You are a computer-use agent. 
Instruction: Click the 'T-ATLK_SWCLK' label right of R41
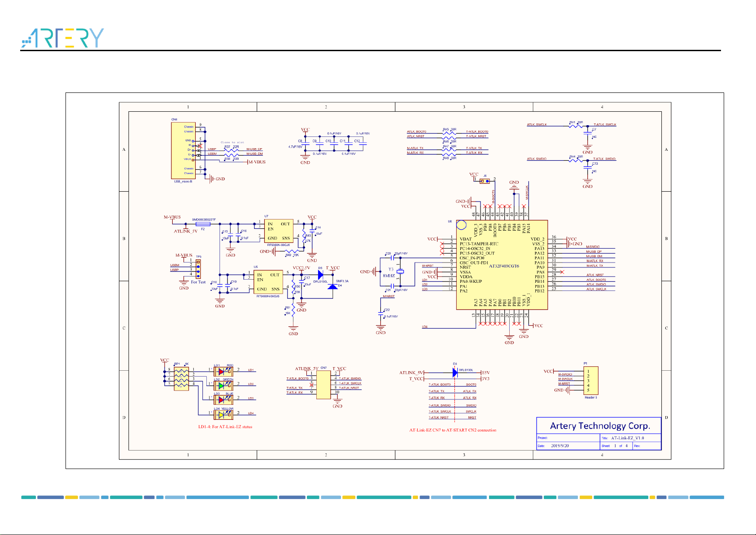(x=605, y=125)
